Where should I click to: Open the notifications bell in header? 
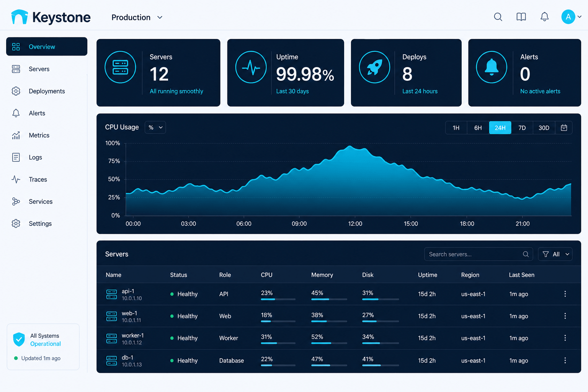tap(544, 17)
